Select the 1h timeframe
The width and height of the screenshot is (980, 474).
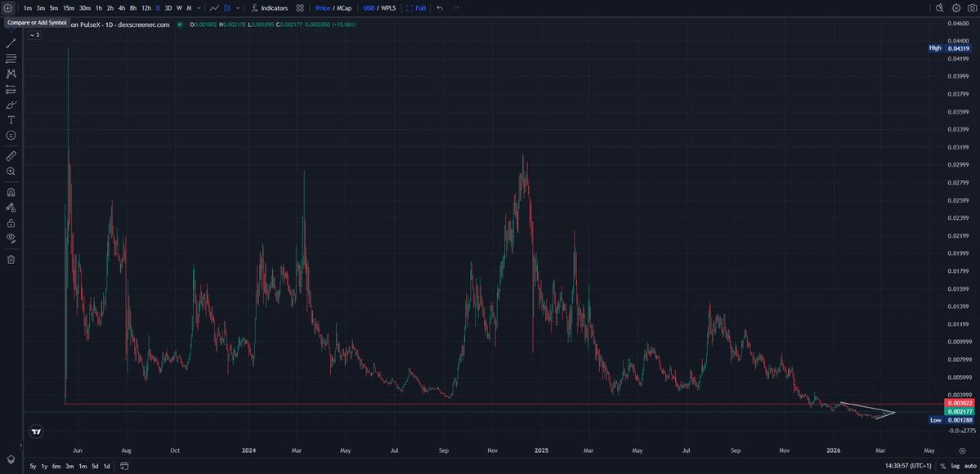pyautogui.click(x=99, y=8)
